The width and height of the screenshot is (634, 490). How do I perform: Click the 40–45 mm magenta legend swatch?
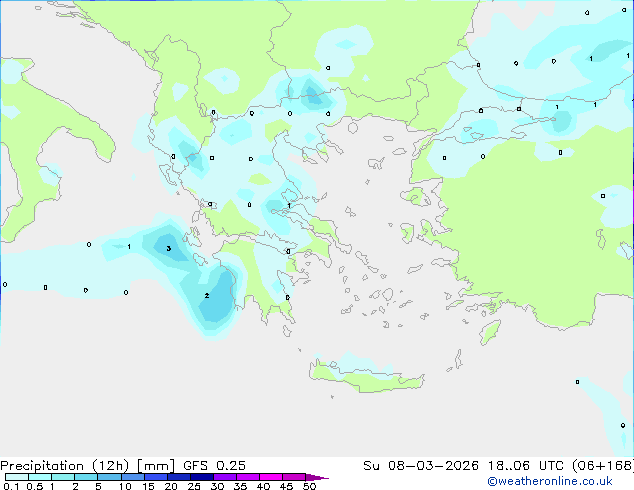tap(271, 477)
